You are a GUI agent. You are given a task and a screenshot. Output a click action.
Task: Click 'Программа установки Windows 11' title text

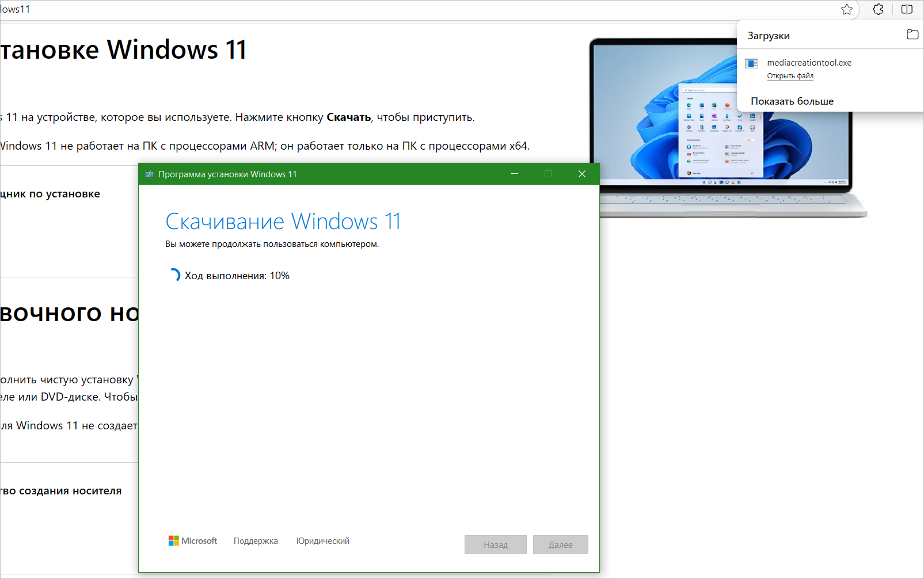click(x=227, y=174)
